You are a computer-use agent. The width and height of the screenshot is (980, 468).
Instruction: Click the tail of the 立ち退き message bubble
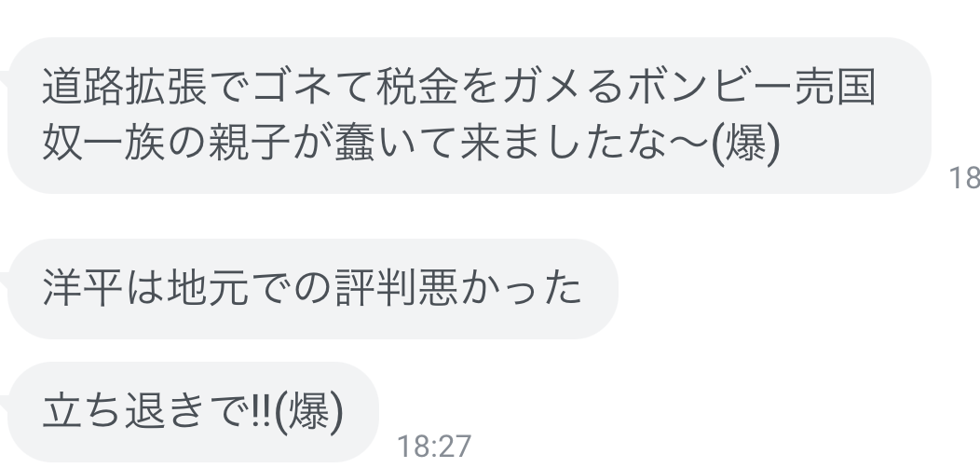[x=4, y=403]
